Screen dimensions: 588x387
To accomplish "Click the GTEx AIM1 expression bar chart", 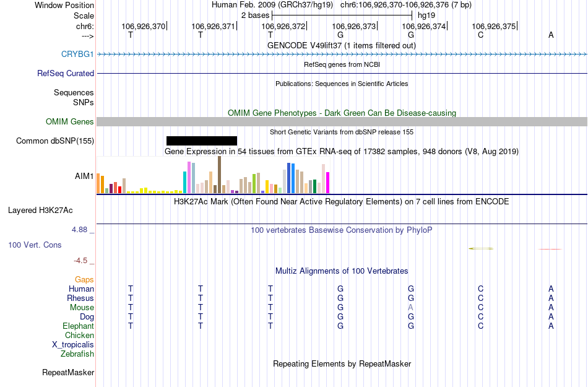I will [x=213, y=175].
